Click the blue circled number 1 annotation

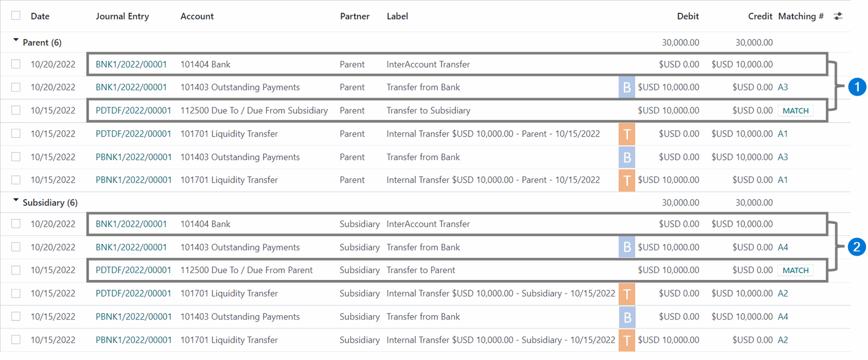coord(857,87)
